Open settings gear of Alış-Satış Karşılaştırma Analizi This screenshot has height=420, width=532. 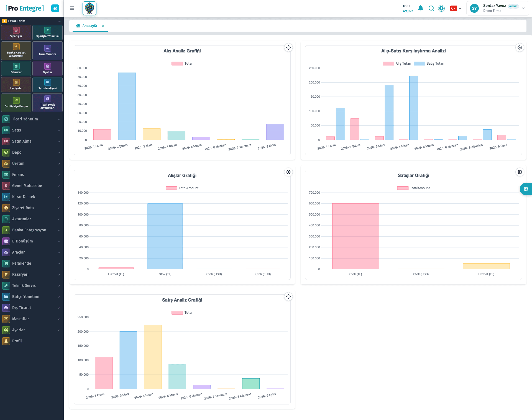click(x=520, y=47)
